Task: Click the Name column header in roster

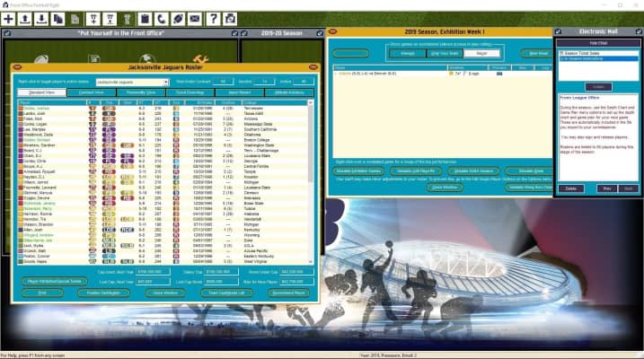Action: coord(27,103)
